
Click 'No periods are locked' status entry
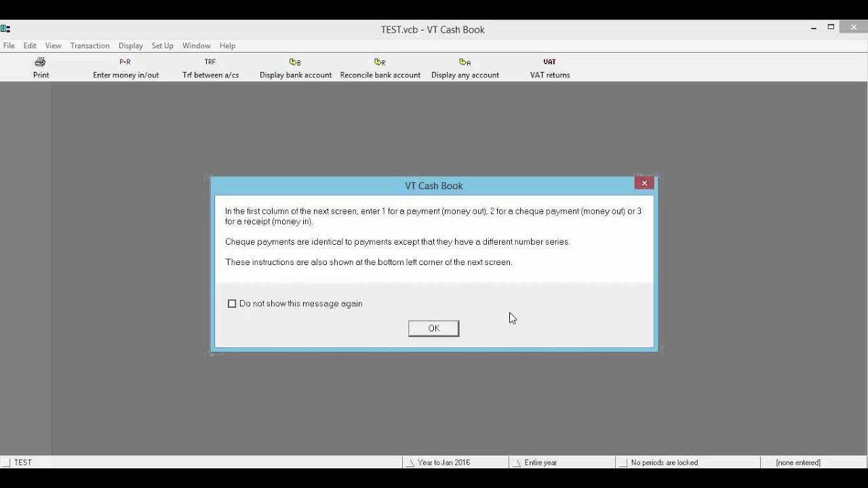(x=664, y=462)
